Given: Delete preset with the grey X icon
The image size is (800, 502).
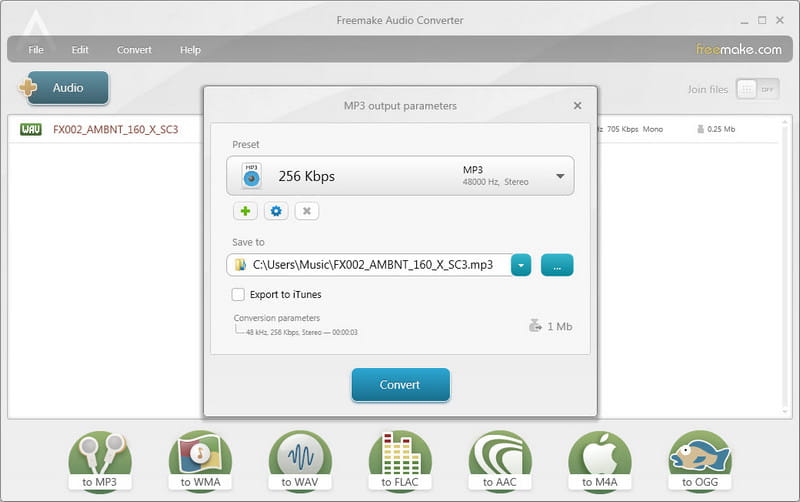Looking at the screenshot, I should pyautogui.click(x=307, y=211).
